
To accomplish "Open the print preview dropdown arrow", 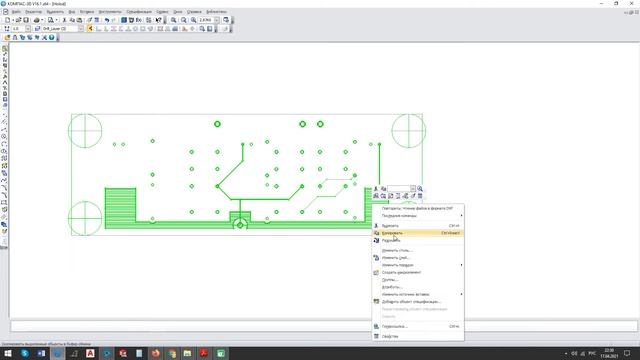I will [x=57, y=20].
